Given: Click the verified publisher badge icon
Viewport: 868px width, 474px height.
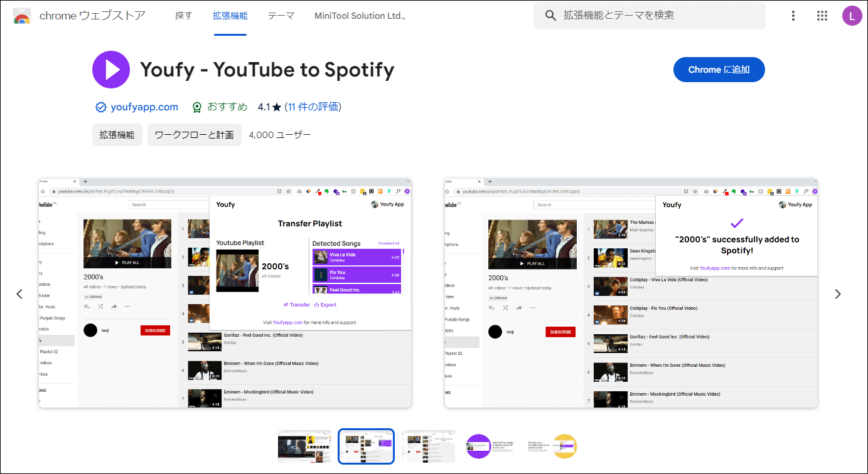Looking at the screenshot, I should point(100,107).
